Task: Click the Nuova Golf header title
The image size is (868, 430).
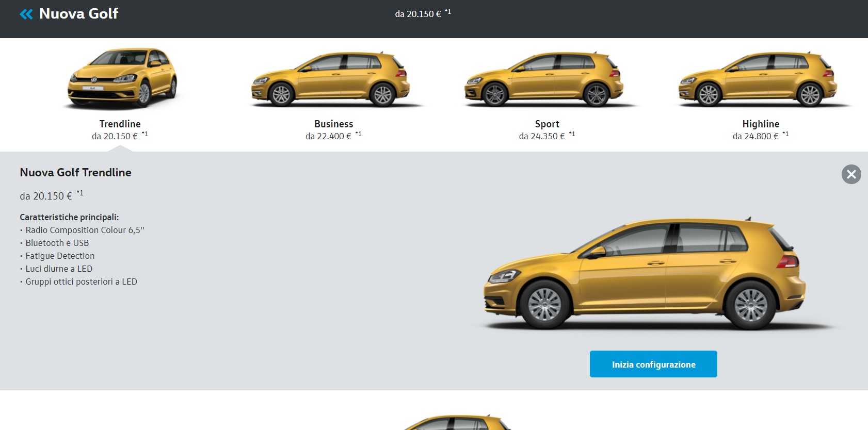Action: (x=78, y=14)
